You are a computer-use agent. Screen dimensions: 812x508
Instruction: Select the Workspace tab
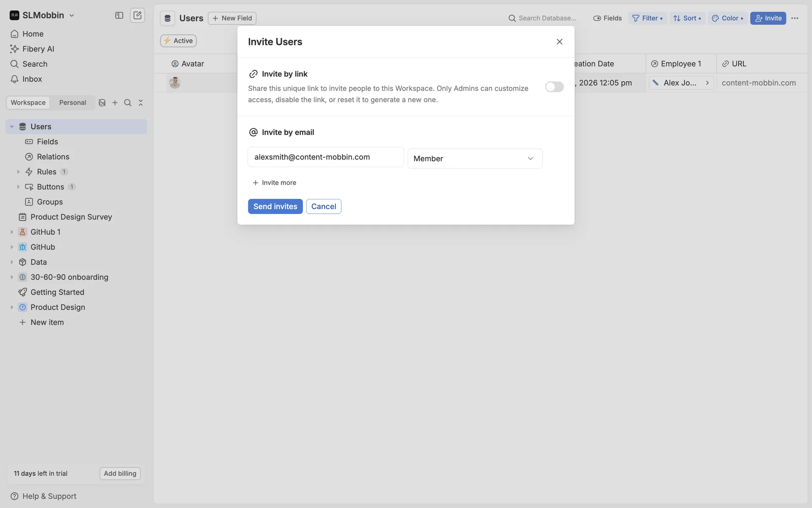click(x=28, y=103)
